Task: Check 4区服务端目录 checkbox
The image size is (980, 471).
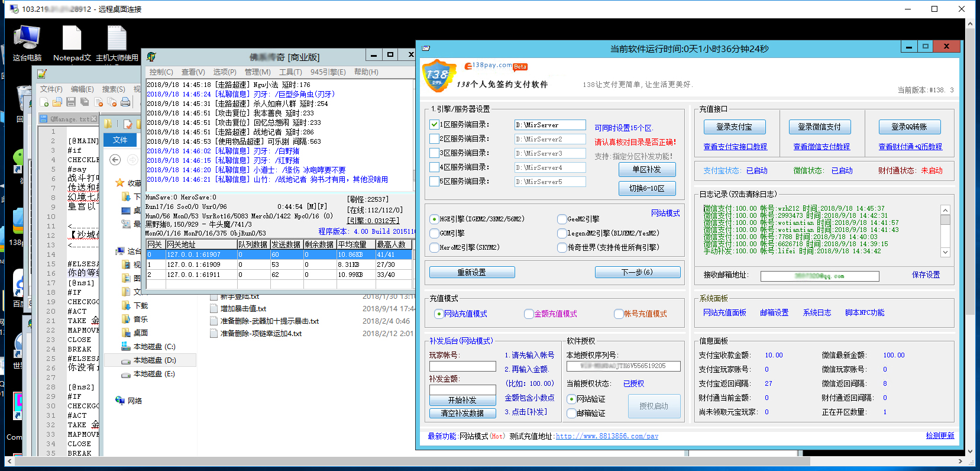Action: pos(435,167)
